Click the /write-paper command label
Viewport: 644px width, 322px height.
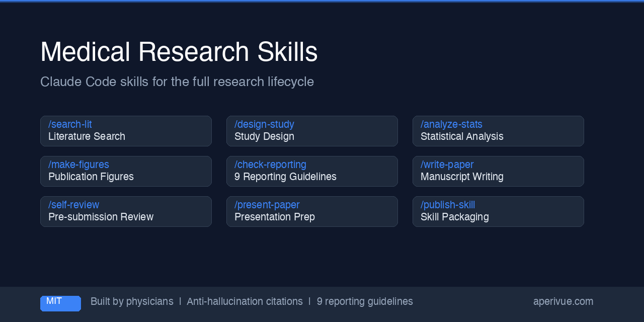coord(447,165)
